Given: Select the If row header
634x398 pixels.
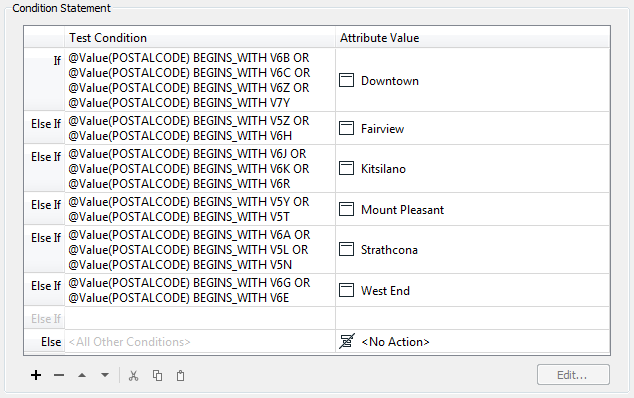Looking at the screenshot, I should [x=44, y=80].
